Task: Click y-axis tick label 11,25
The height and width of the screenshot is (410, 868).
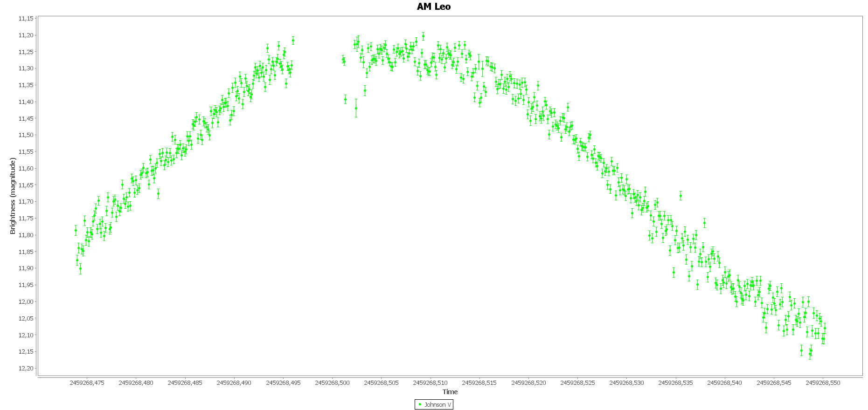Action: 26,52
